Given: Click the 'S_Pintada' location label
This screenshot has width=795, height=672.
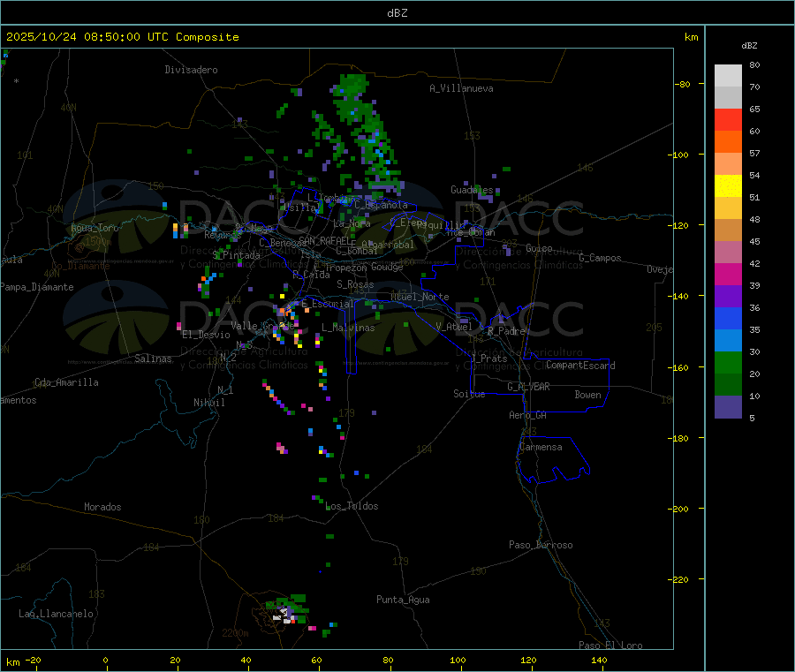Looking at the screenshot, I should (236, 255).
